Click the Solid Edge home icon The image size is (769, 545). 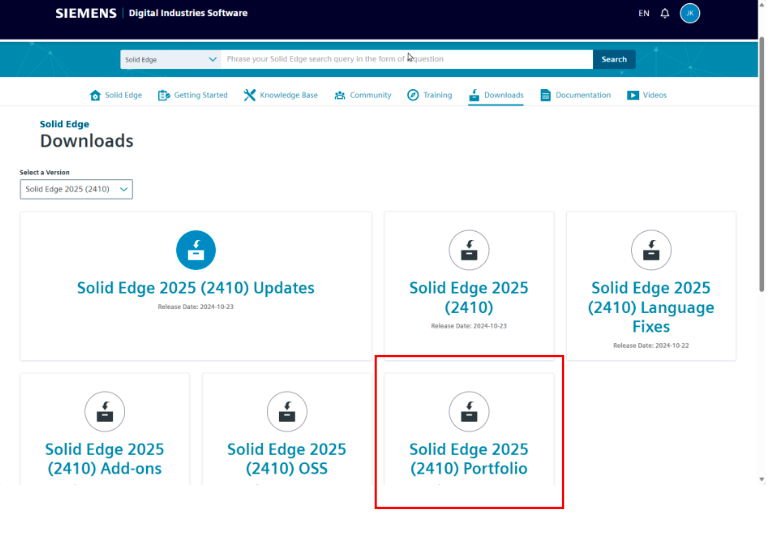[x=95, y=95]
